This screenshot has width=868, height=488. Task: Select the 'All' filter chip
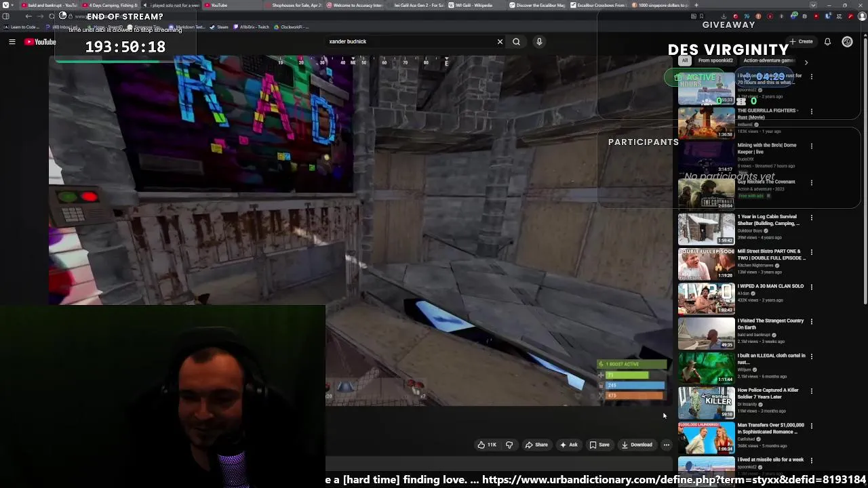pos(685,60)
